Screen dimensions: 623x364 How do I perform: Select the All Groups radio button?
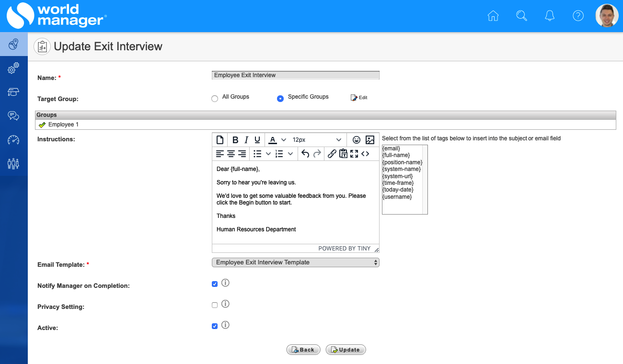[x=215, y=99]
